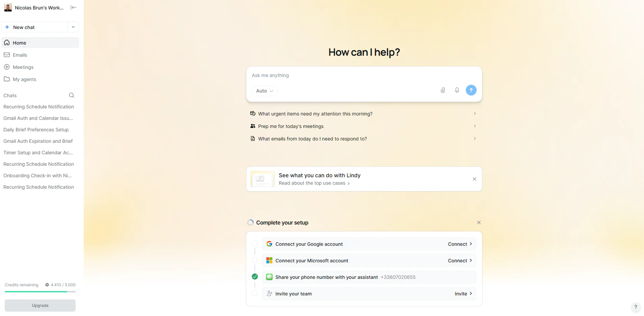Image resolution: width=644 pixels, height=316 pixels.
Task: Dismiss the See what you can do card
Action: click(475, 179)
